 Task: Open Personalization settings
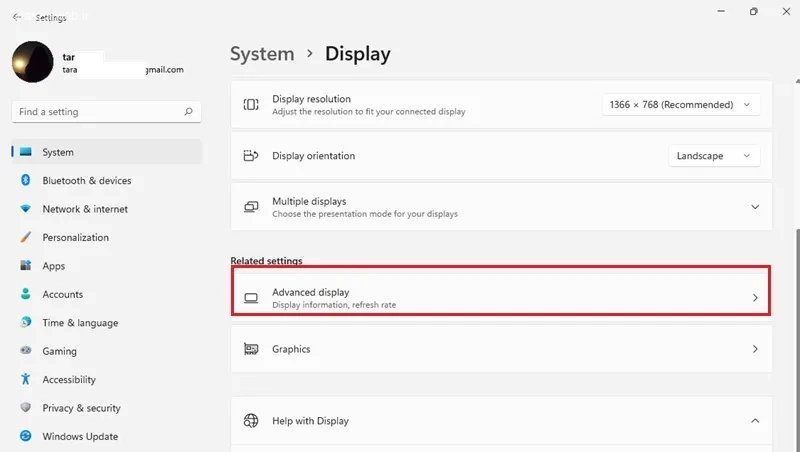pyautogui.click(x=107, y=237)
